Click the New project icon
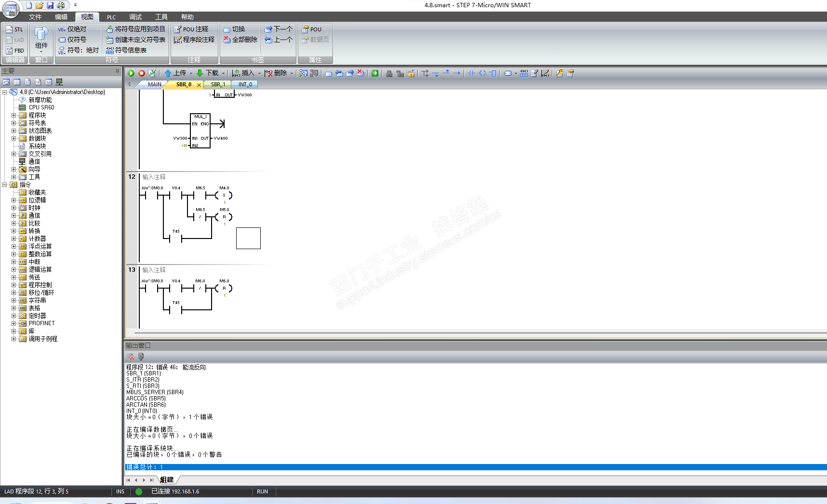 click(29, 5)
